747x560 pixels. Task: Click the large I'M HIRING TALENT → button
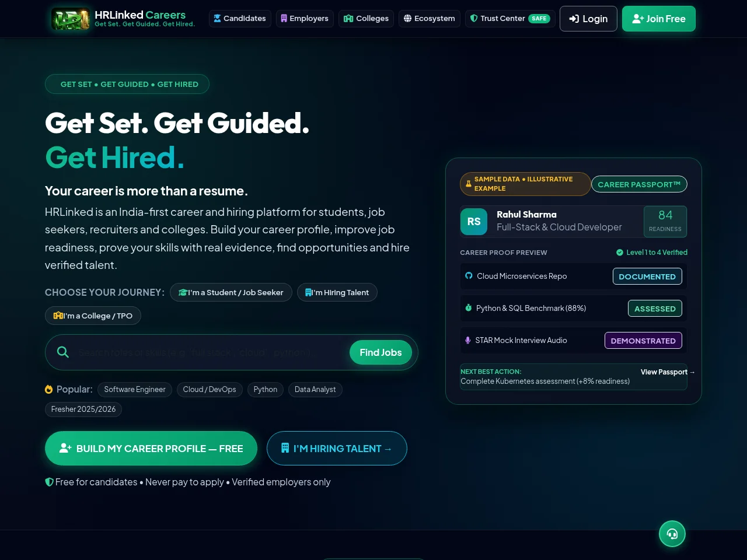[x=337, y=449]
